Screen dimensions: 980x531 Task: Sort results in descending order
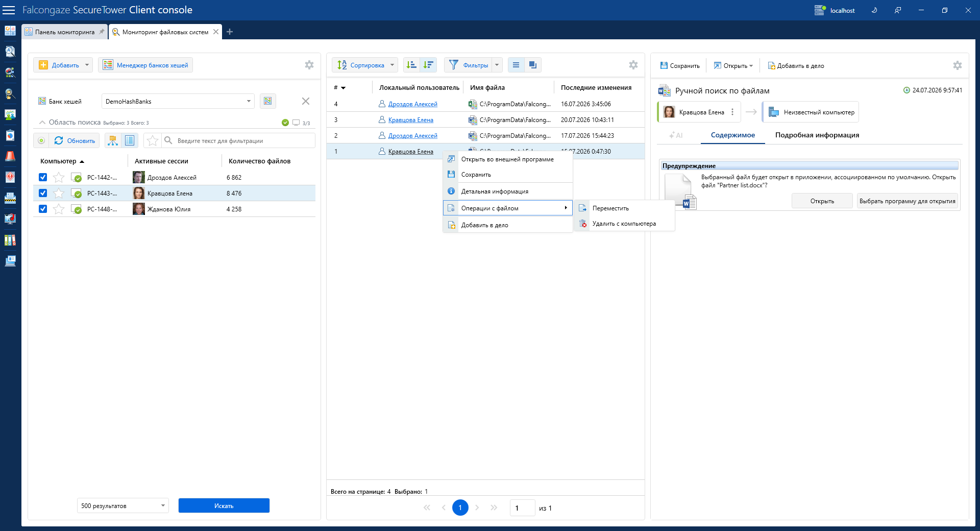pyautogui.click(x=428, y=65)
